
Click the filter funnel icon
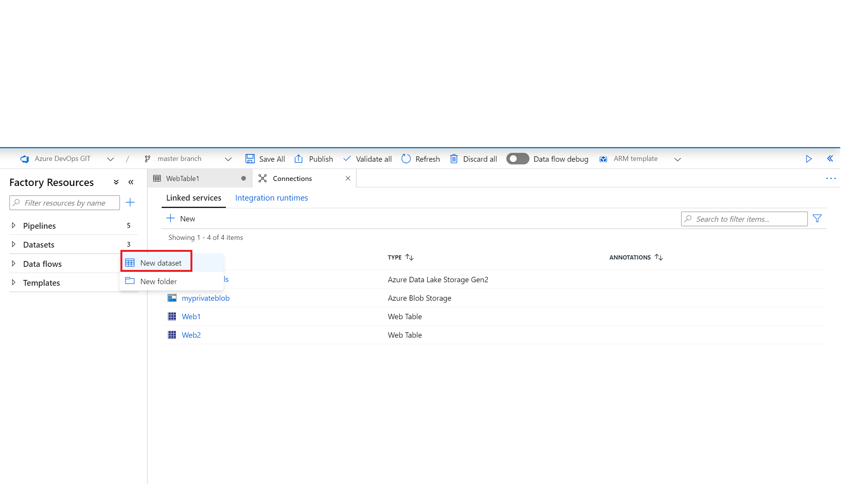817,219
